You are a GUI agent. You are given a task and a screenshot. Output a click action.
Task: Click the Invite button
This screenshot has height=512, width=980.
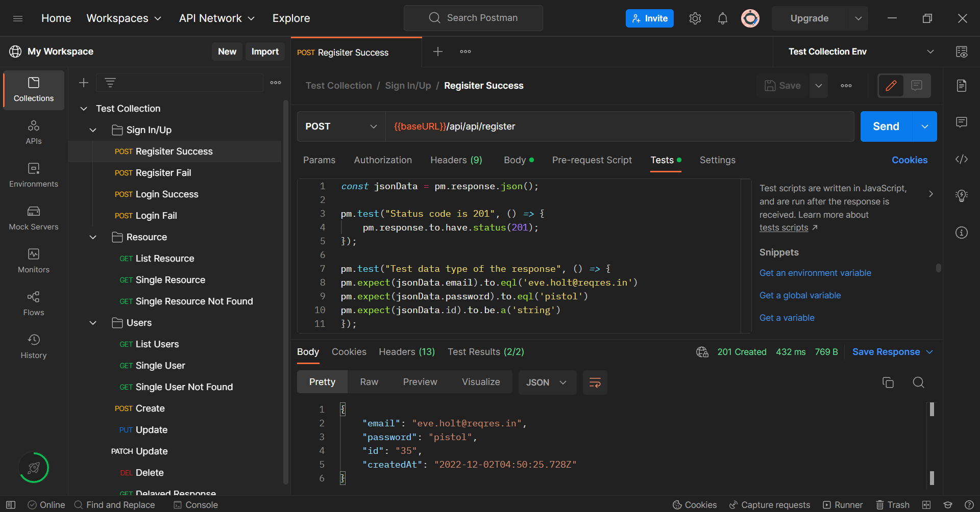[650, 18]
